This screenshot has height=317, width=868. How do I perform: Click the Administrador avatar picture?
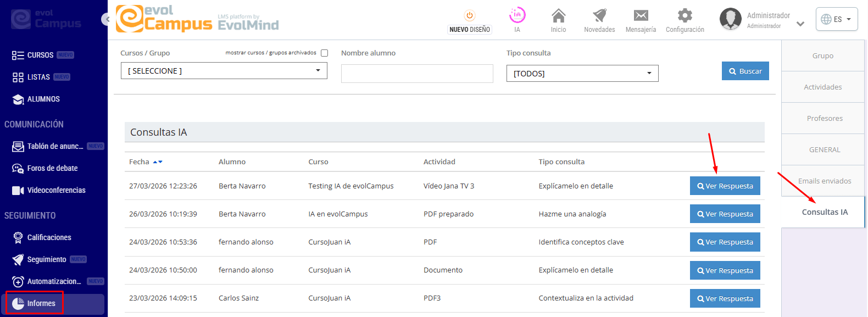[731, 19]
